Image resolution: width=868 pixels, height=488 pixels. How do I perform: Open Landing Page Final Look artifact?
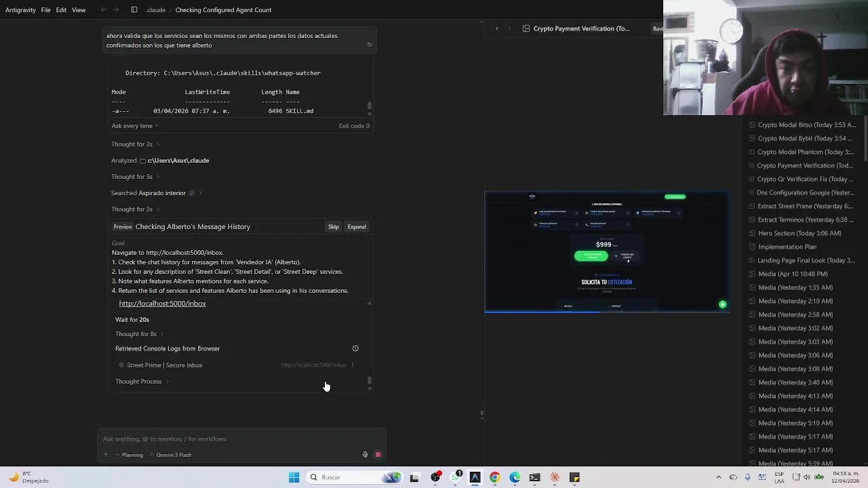click(802, 260)
